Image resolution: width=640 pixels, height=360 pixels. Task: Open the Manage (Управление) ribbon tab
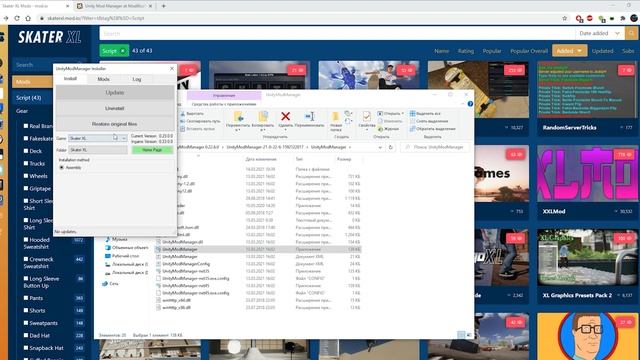(224, 96)
